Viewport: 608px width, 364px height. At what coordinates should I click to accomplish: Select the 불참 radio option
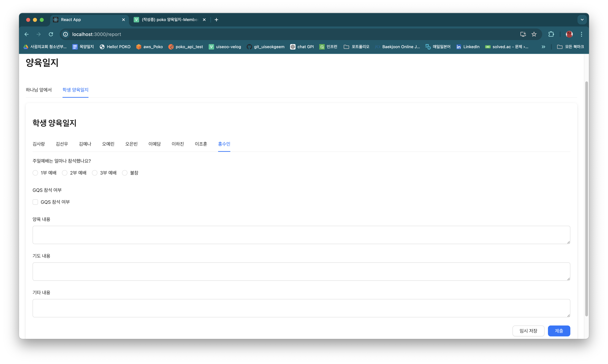[125, 173]
